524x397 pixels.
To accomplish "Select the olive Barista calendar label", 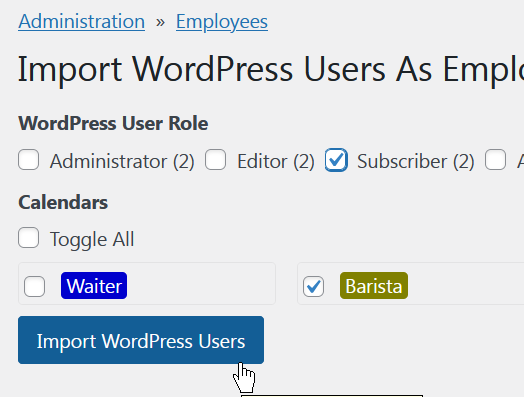I will (x=374, y=286).
